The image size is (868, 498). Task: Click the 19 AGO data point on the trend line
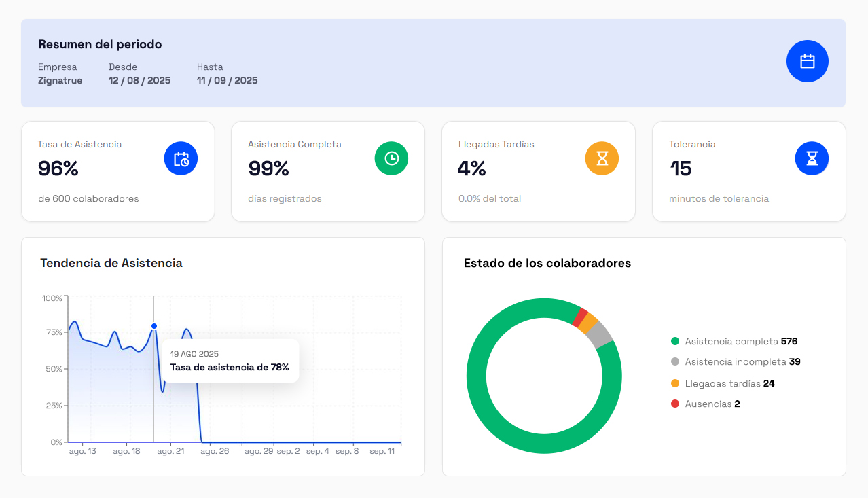(154, 326)
